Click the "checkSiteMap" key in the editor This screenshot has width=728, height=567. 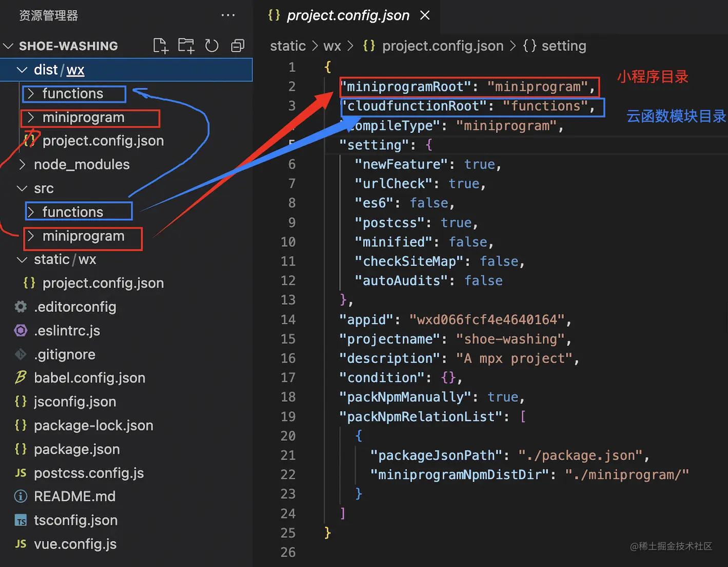click(x=409, y=261)
